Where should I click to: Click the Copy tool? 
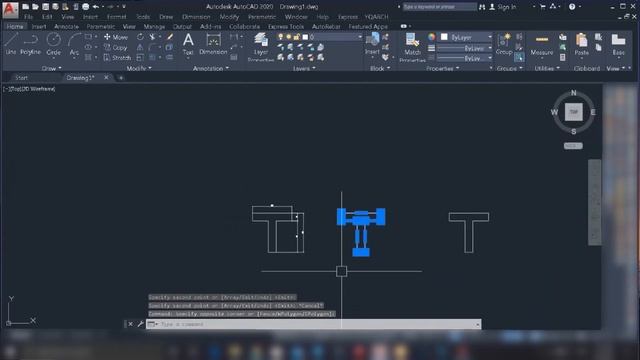click(116, 47)
